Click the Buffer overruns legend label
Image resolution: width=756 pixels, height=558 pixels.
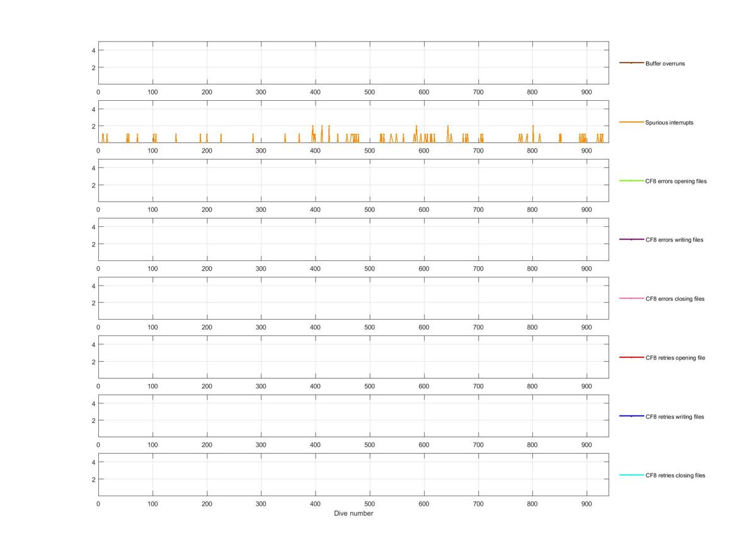point(665,64)
